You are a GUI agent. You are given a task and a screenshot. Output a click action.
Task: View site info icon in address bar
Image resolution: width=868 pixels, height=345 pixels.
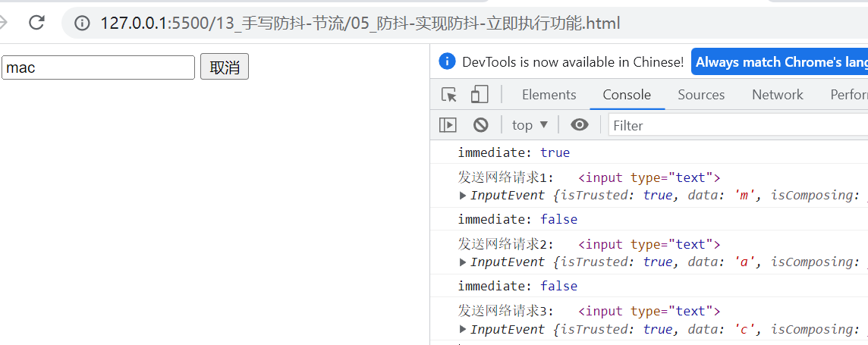tap(82, 24)
